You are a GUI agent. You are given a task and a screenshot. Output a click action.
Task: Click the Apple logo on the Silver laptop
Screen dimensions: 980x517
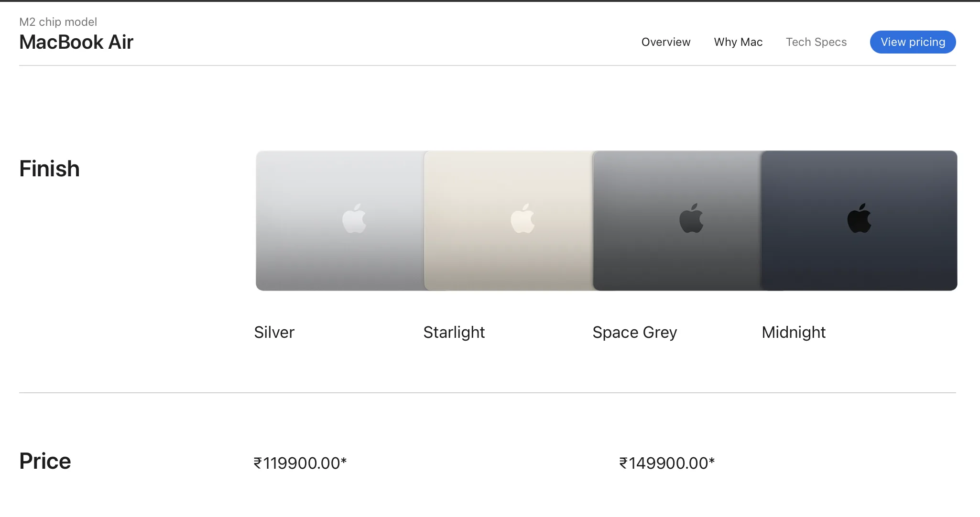click(x=354, y=219)
